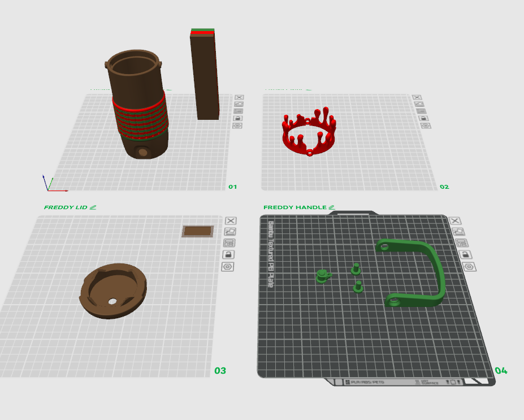Viewport: 524px width, 420px height.
Task: Auto-orient objects on plate 02
Action: (419, 104)
